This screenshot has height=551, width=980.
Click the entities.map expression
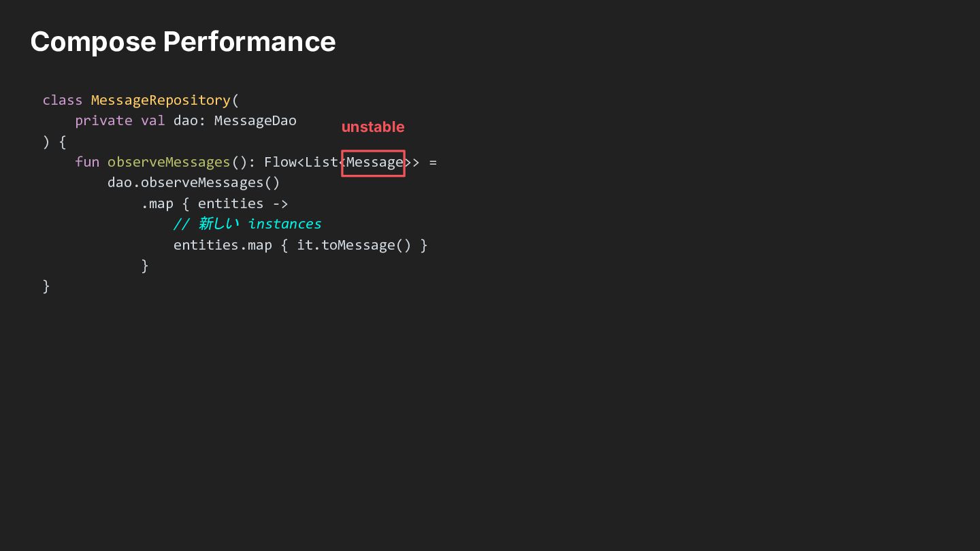point(223,245)
